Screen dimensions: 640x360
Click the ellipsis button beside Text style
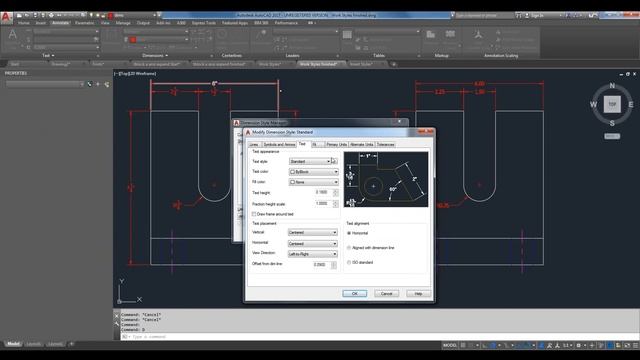[x=334, y=161]
